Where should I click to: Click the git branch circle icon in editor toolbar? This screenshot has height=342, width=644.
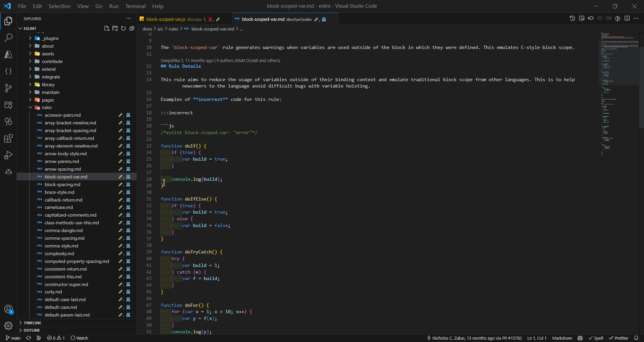click(x=618, y=18)
